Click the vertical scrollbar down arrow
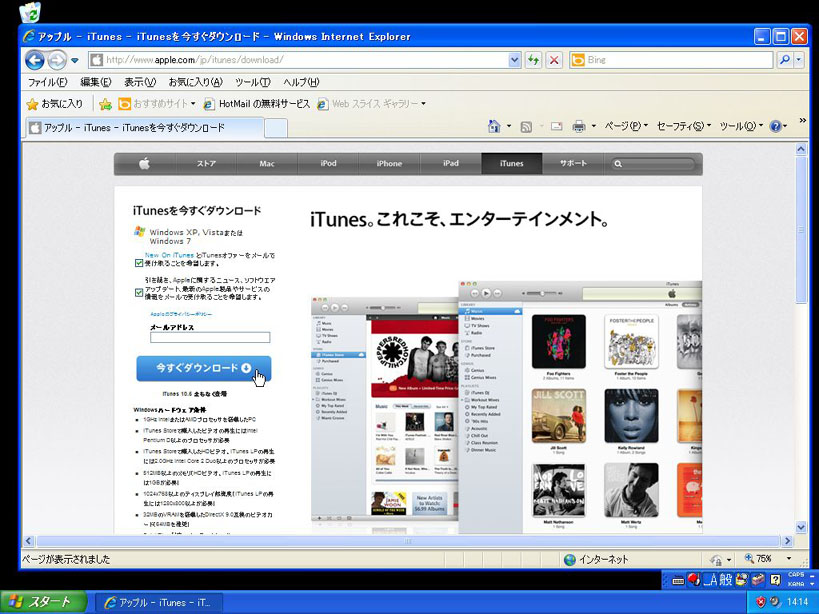 [x=801, y=527]
